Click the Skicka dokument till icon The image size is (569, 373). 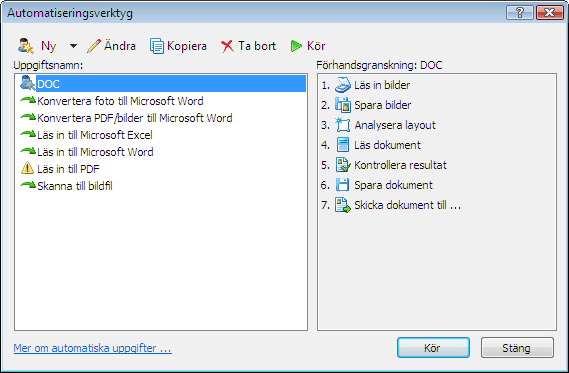point(343,205)
